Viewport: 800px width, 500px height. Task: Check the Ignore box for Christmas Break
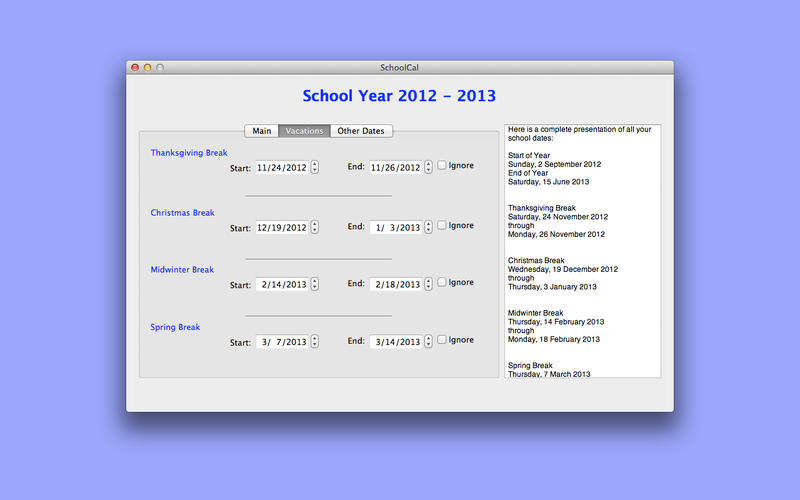442,226
